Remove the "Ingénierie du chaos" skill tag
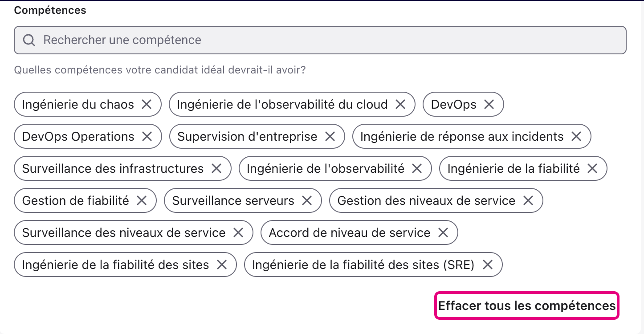The height and width of the screenshot is (334, 644). [x=147, y=105]
